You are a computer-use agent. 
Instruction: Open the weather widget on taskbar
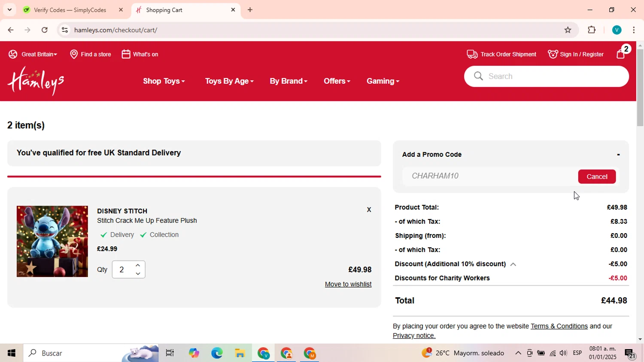pyautogui.click(x=463, y=353)
